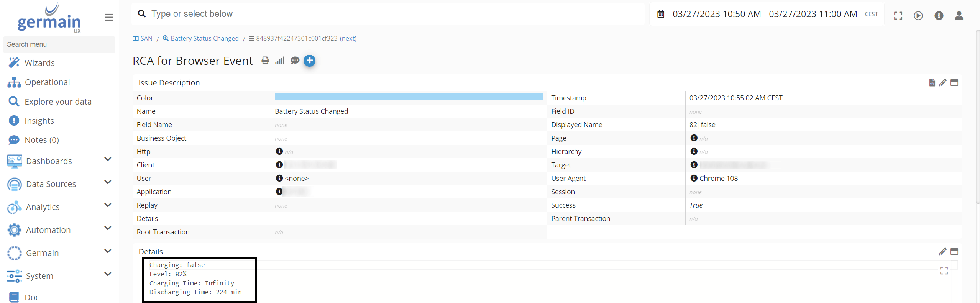The height and width of the screenshot is (303, 980).
Task: Toggle the hamburger sidebar menu
Action: tap(109, 17)
